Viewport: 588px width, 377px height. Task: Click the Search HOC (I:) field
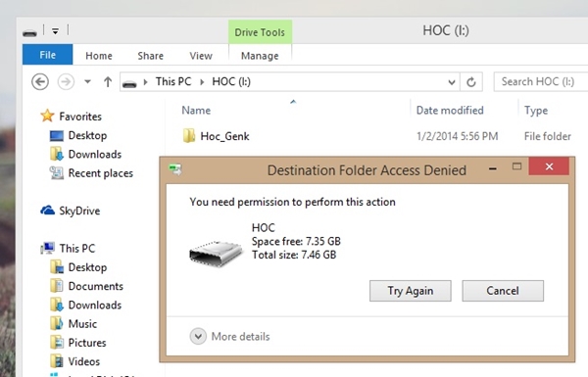pos(541,81)
